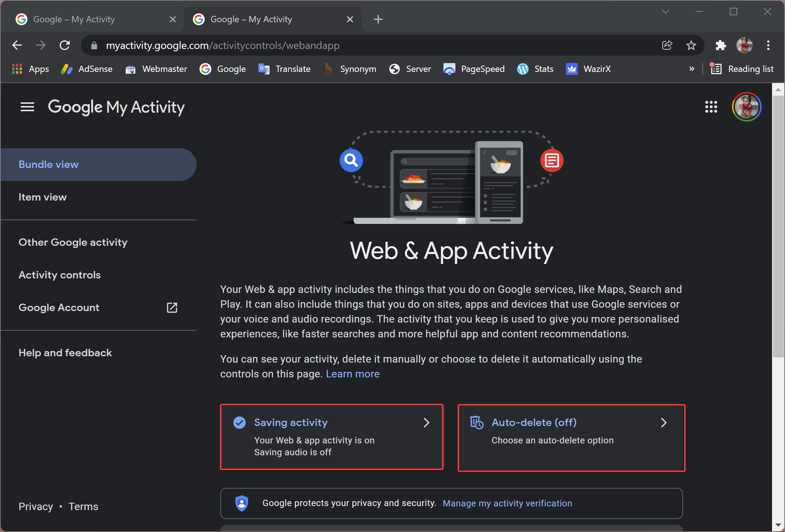Open the Privacy link
Image resolution: width=785 pixels, height=532 pixels.
(x=36, y=506)
